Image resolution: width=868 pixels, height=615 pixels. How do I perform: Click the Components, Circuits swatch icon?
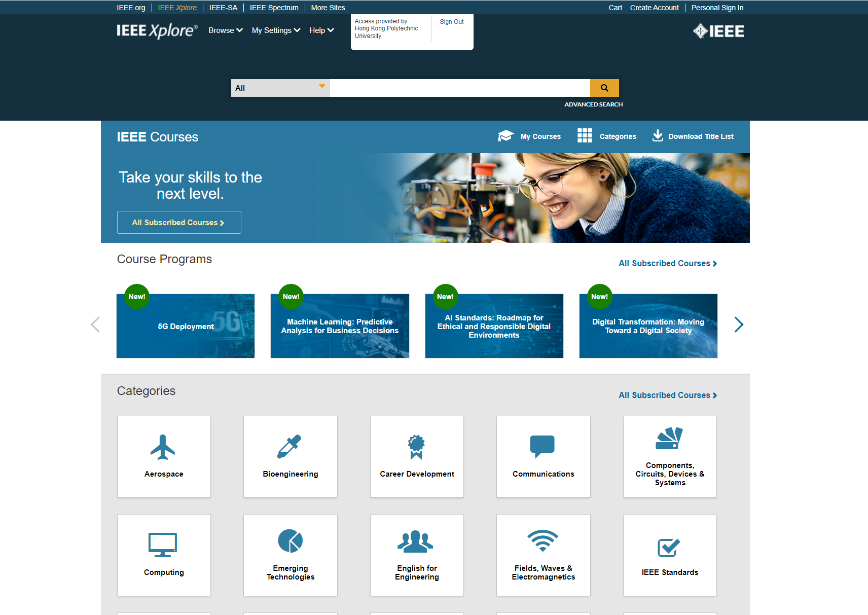669,438
